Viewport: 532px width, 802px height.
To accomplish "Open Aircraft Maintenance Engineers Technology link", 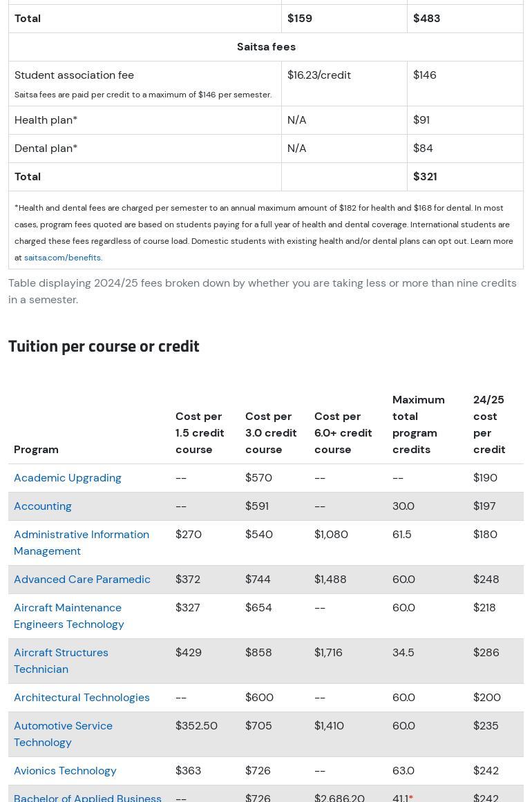I will pyautogui.click(x=69, y=615).
